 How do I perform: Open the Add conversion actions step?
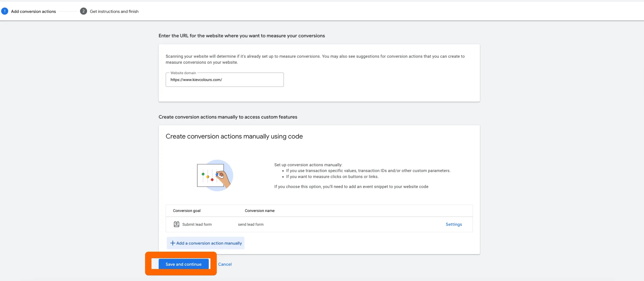[33, 11]
